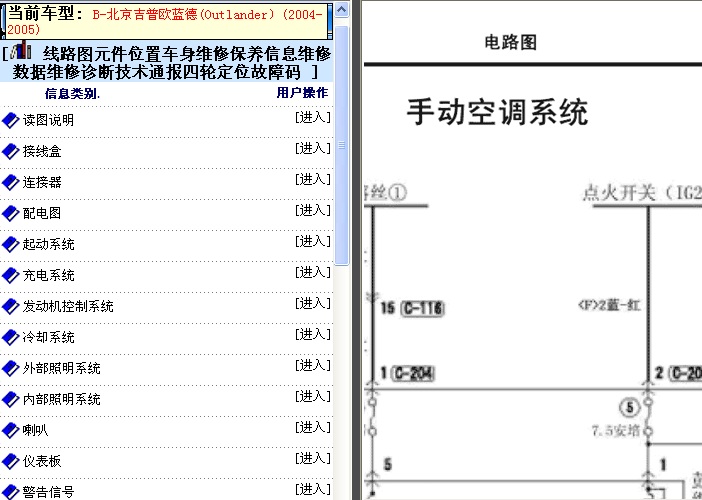Image resolution: width=702 pixels, height=500 pixels.
Task: Click the book icon beside 冷却系统
Action: [11, 337]
